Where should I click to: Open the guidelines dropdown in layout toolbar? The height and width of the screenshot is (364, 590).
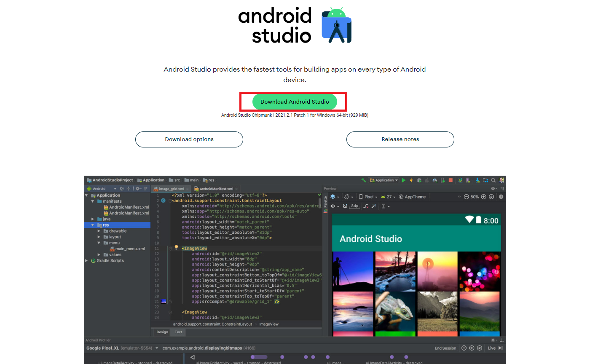385,206
